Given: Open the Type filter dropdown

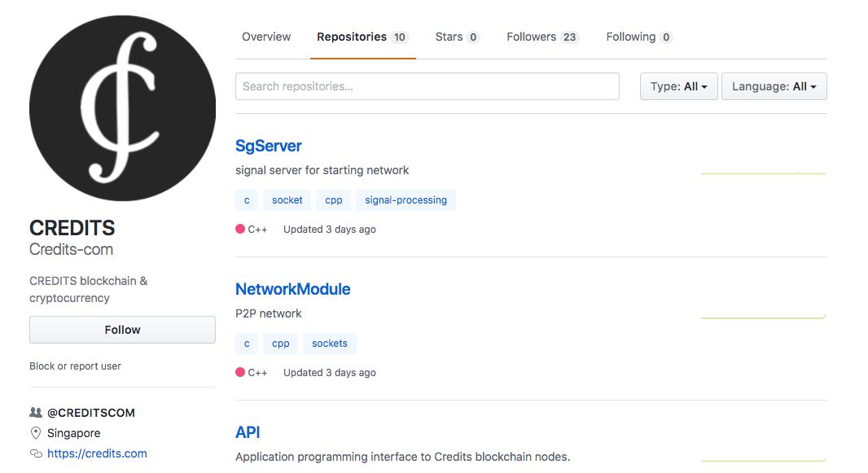Looking at the screenshot, I should pos(678,86).
